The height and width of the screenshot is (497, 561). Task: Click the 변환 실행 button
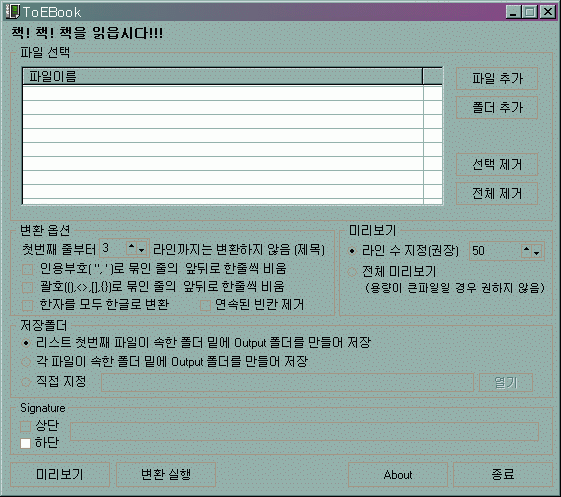point(166,474)
